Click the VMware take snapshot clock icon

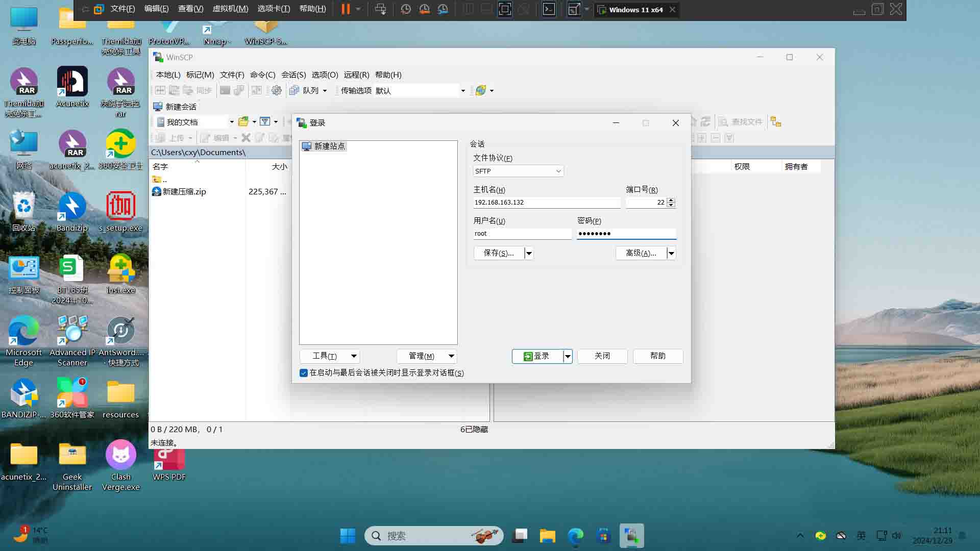[406, 9]
